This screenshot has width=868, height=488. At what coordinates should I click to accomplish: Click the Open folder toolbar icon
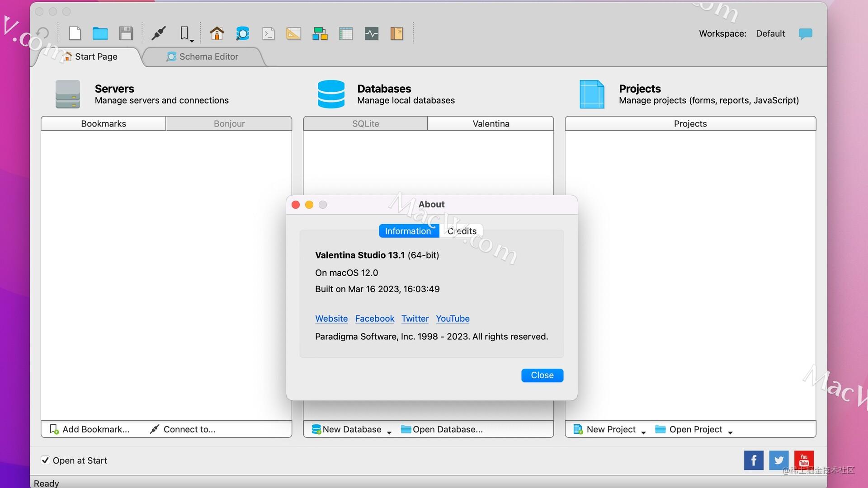[x=100, y=33]
